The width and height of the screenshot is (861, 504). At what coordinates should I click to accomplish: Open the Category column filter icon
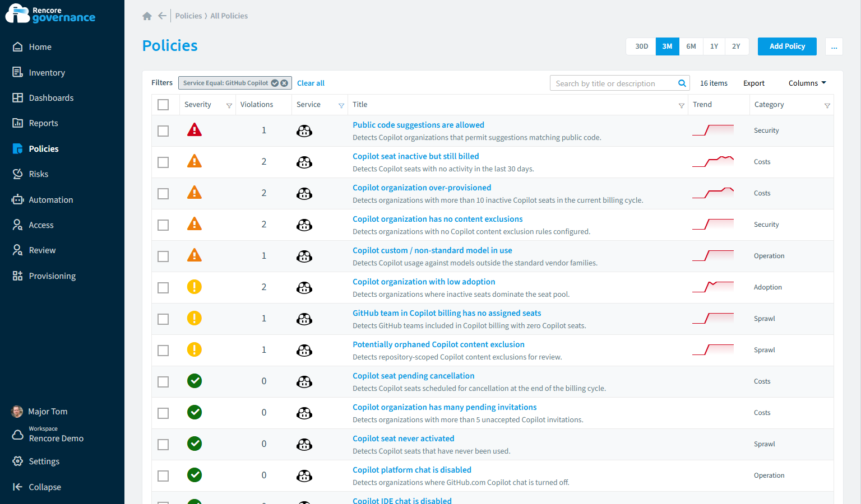(x=827, y=105)
